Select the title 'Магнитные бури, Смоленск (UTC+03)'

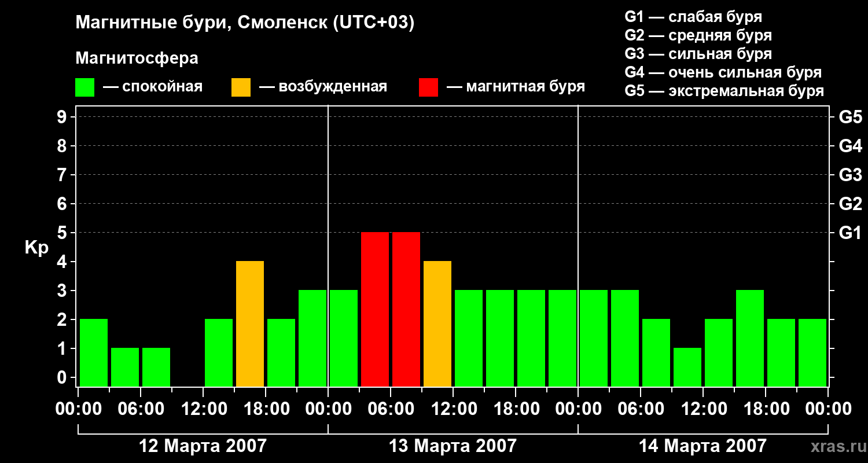point(245,23)
